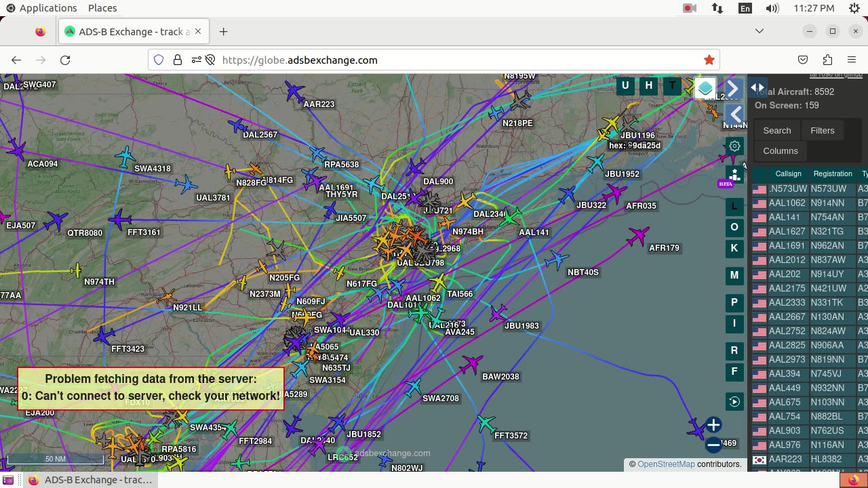This screenshot has width=868, height=488.
Task: Toggle the sidebar width double-arrow button
Action: [757, 87]
